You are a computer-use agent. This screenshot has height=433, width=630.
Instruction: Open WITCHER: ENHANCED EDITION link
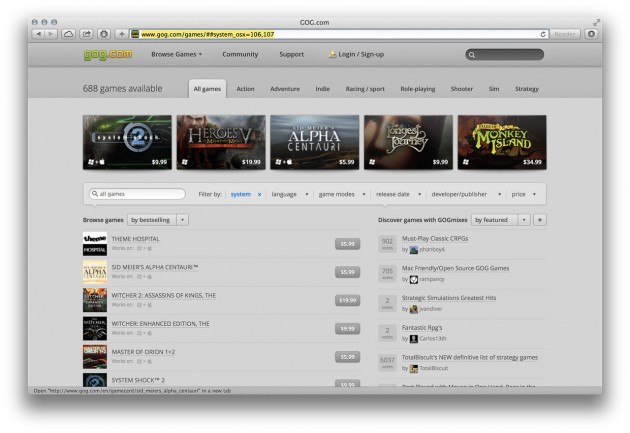pos(160,324)
